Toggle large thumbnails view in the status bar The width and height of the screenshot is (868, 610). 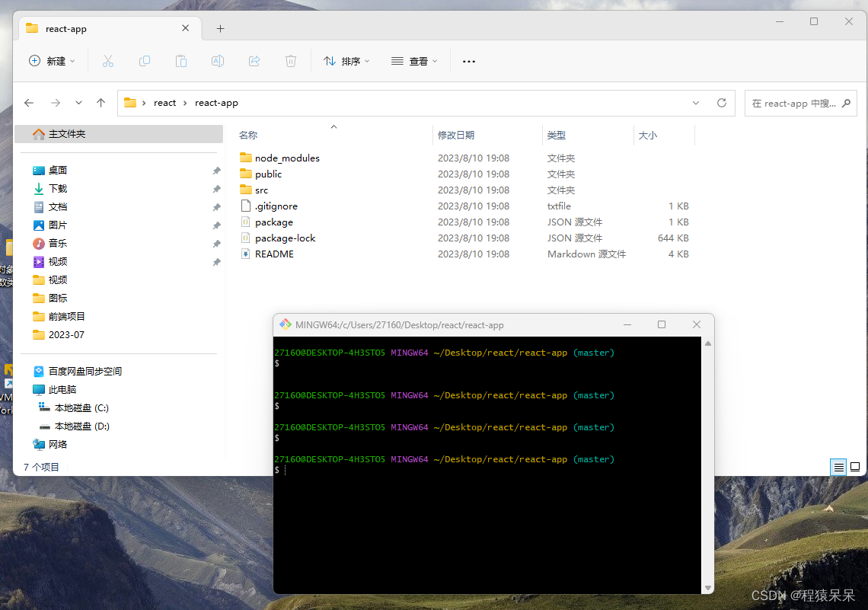point(854,467)
